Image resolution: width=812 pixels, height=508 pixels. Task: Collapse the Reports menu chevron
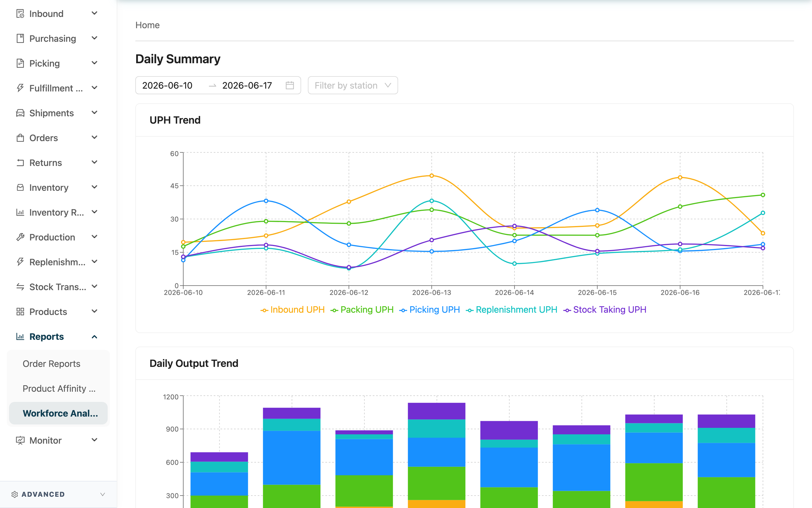point(95,337)
